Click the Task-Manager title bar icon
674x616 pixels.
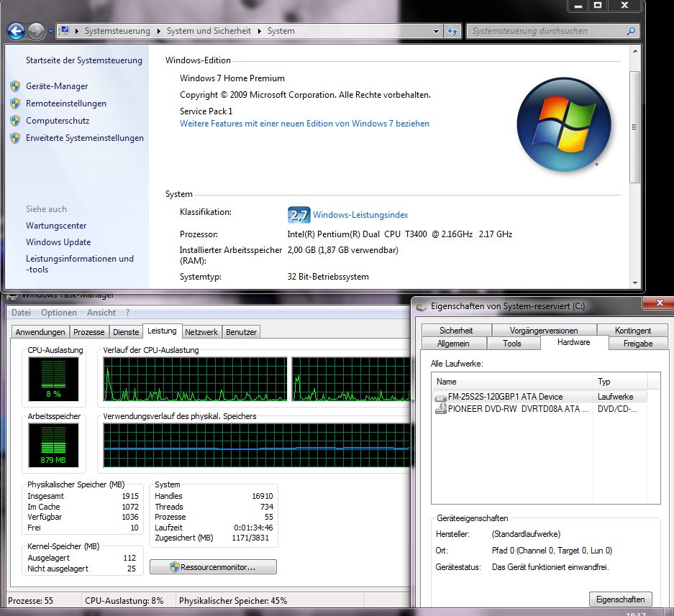(x=12, y=295)
